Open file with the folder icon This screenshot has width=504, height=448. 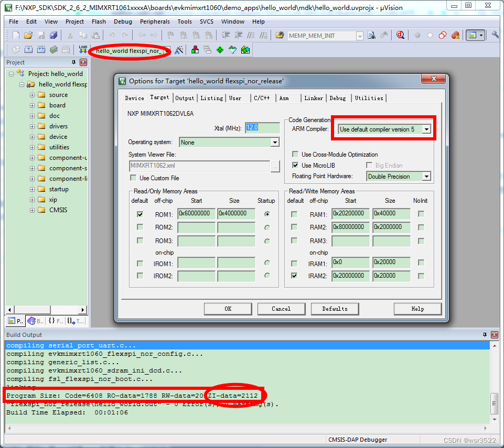tap(28, 35)
